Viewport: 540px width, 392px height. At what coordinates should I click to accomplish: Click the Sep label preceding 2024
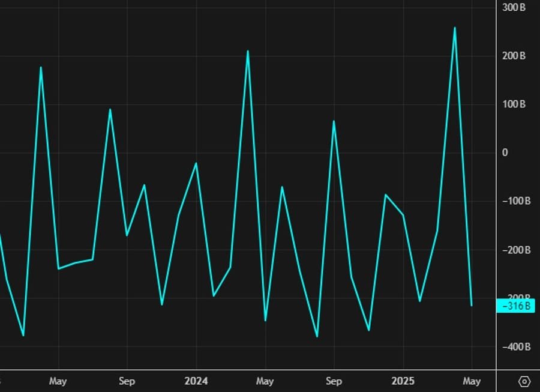tap(127, 381)
